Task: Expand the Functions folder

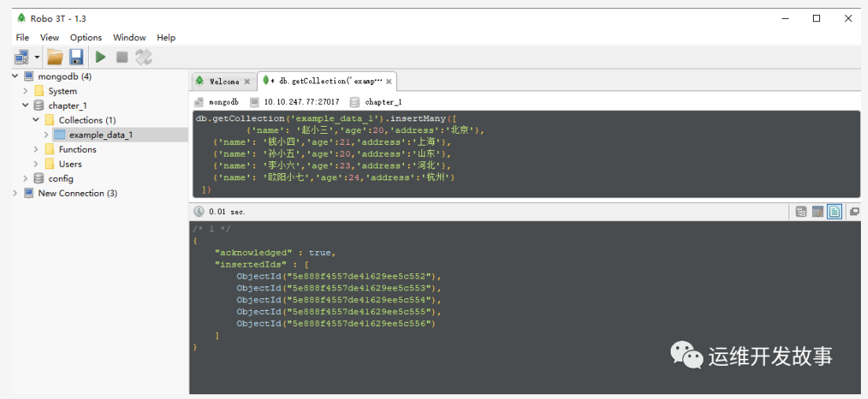Action: (x=36, y=149)
